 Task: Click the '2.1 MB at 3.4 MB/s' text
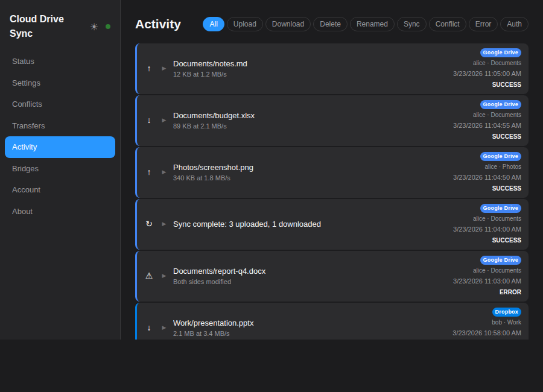[201, 334]
